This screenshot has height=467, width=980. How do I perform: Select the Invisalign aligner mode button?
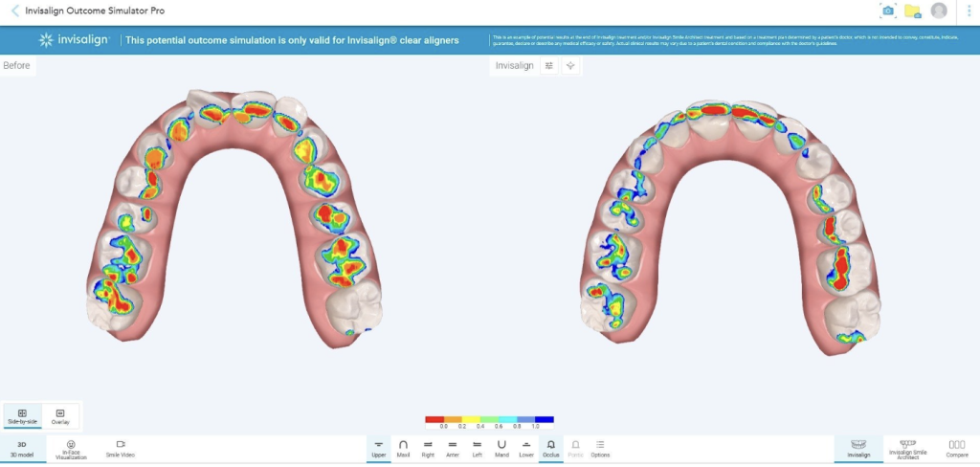[x=858, y=448]
